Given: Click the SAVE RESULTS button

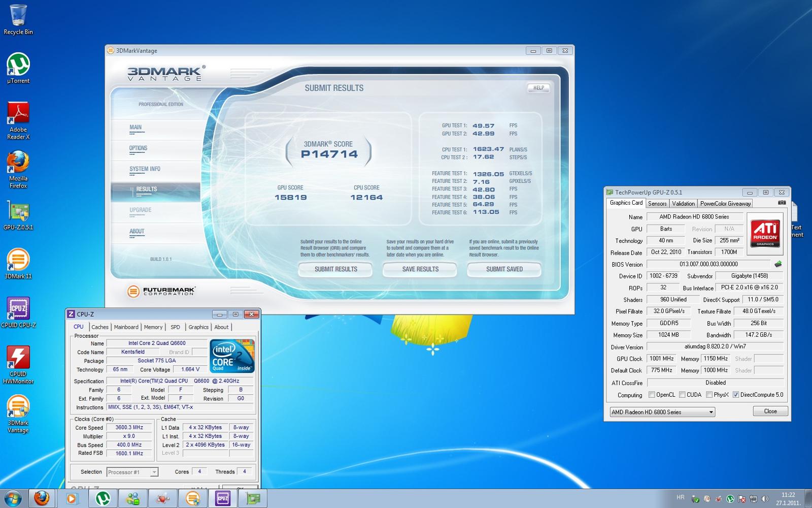Looking at the screenshot, I should 420,269.
